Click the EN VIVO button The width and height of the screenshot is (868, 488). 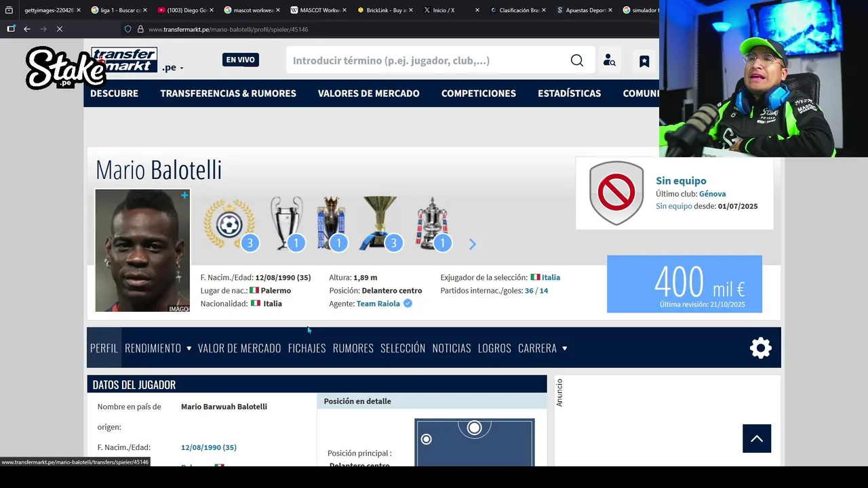(x=241, y=60)
